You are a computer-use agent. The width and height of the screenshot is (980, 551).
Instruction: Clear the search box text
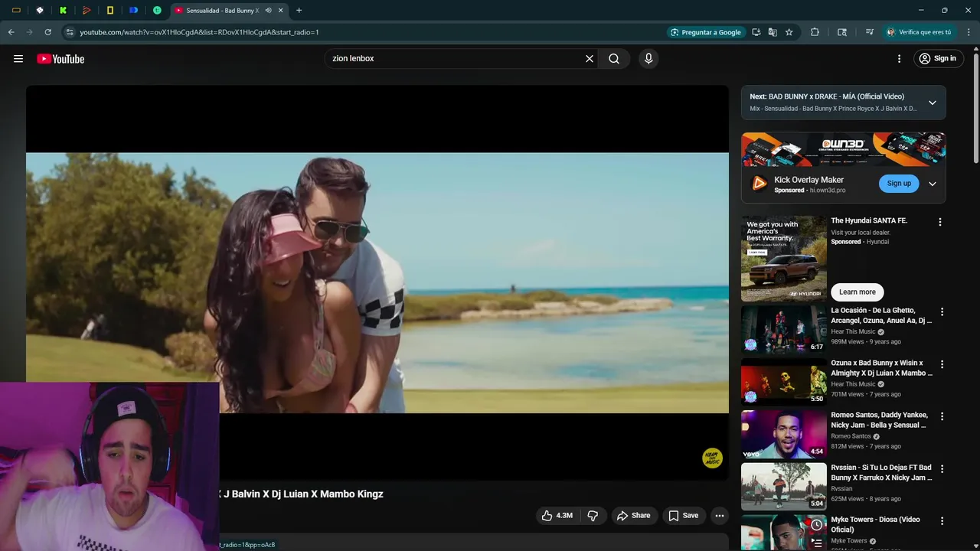(x=590, y=59)
